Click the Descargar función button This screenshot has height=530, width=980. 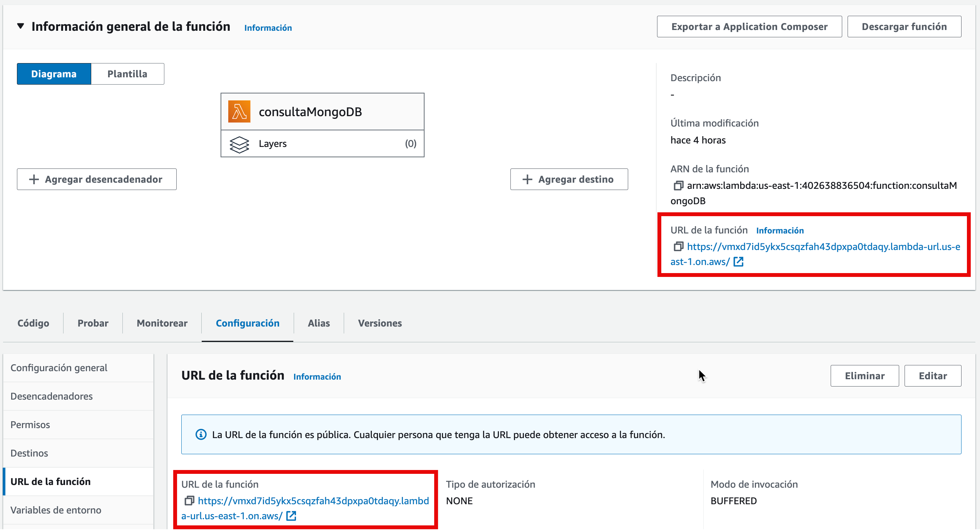pos(904,27)
